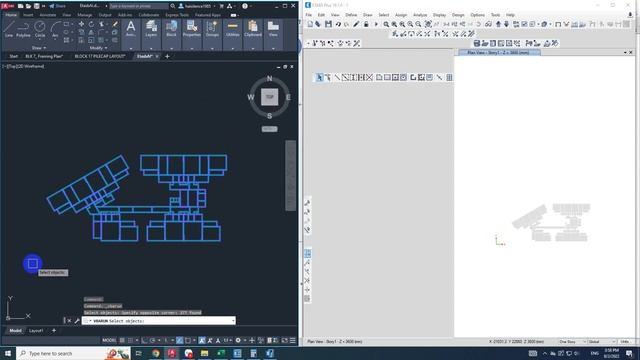Click the ETABS rubber band zoom icon

[x=386, y=24]
